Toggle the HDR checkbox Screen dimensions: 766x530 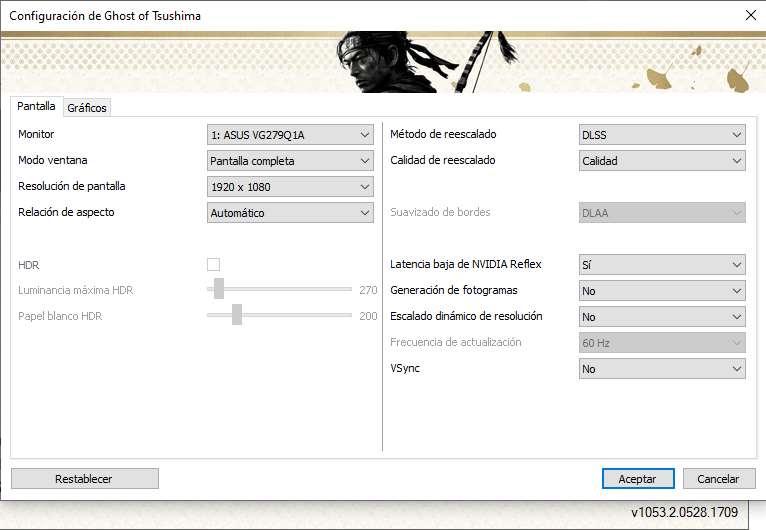click(x=213, y=264)
